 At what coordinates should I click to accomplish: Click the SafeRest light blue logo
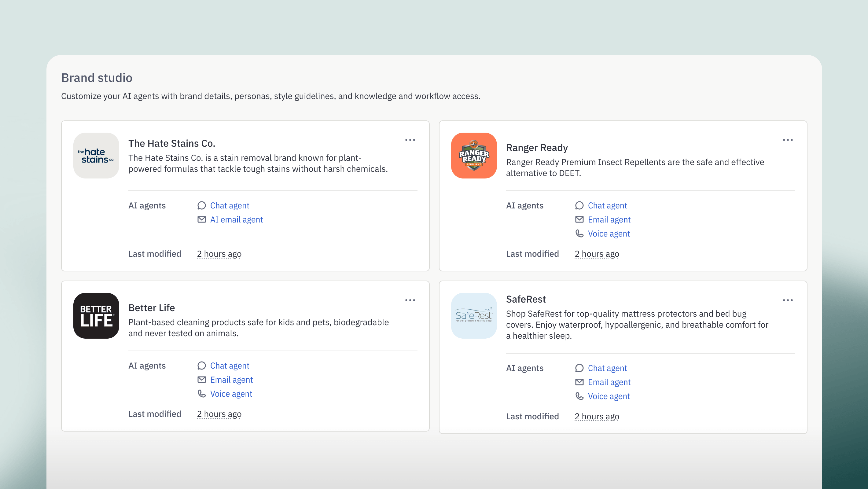474,315
